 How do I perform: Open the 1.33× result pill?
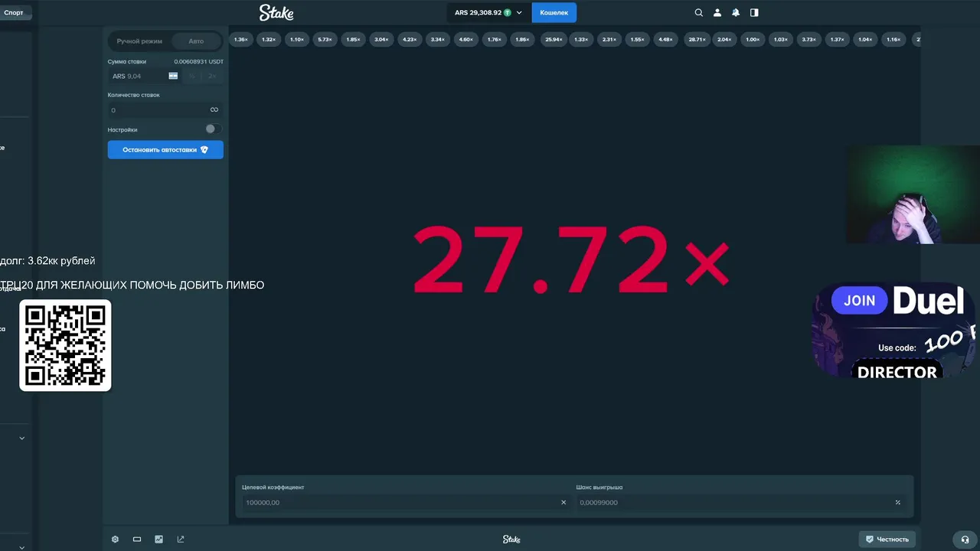[581, 39]
